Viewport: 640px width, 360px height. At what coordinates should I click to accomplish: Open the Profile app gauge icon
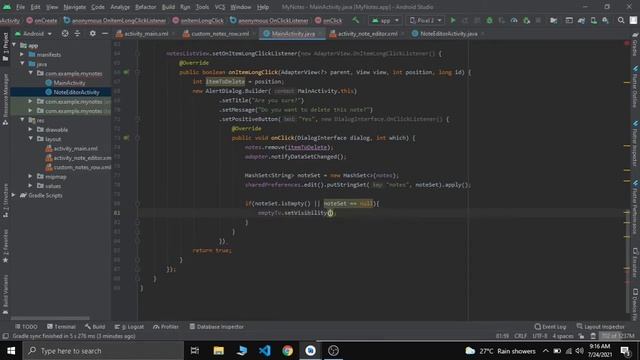[514, 20]
